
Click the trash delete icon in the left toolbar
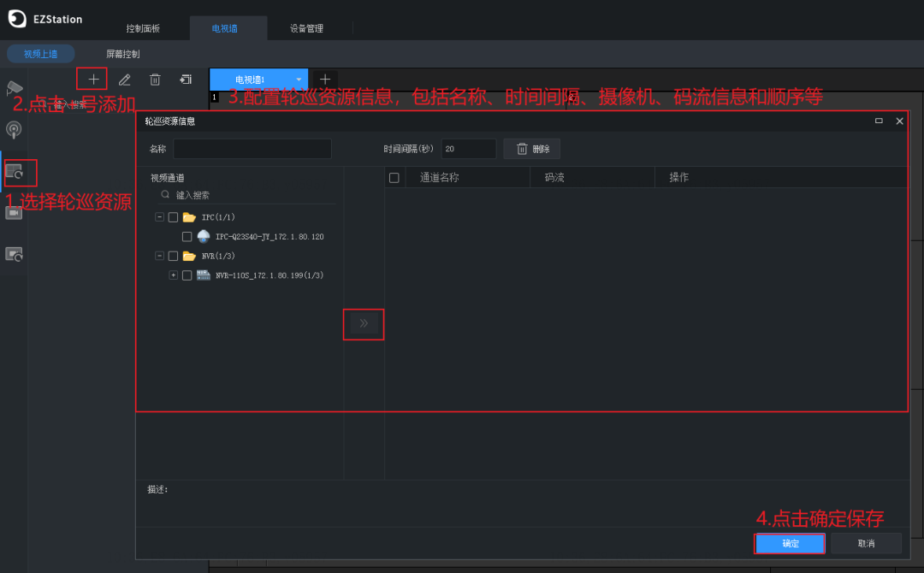(x=155, y=80)
